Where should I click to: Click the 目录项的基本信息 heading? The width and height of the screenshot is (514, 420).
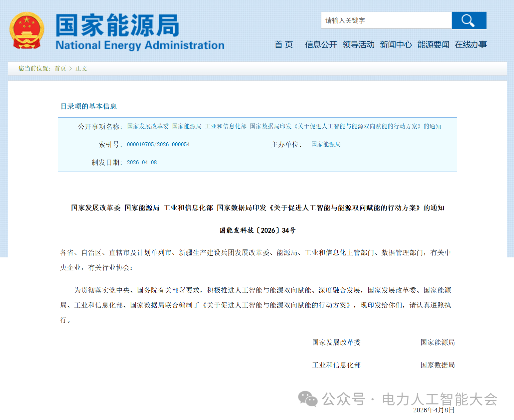(x=88, y=106)
